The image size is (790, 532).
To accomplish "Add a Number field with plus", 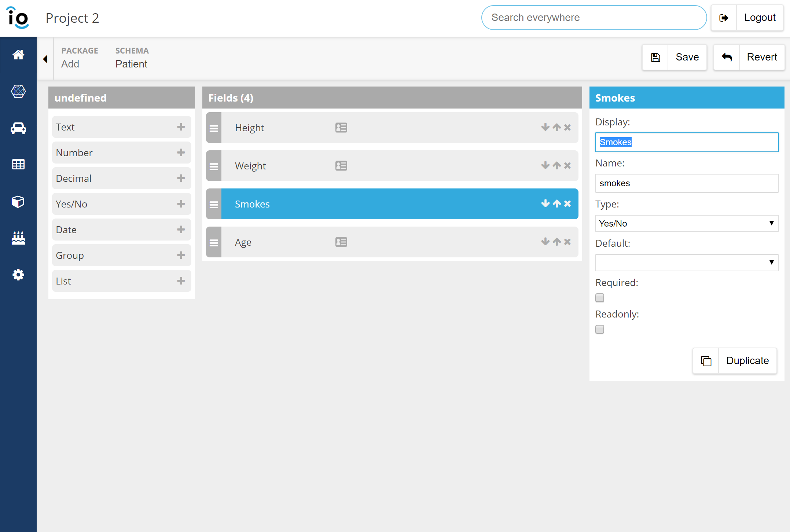I will [x=181, y=153].
